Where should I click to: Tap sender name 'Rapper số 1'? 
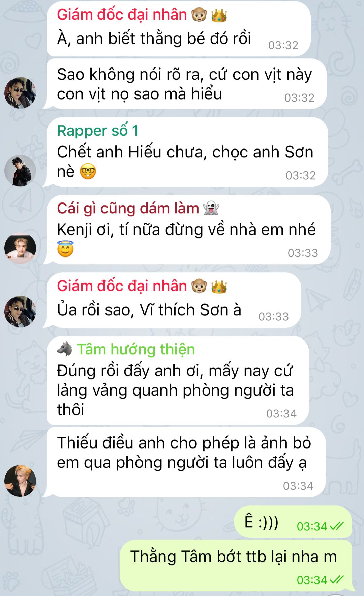click(x=98, y=131)
